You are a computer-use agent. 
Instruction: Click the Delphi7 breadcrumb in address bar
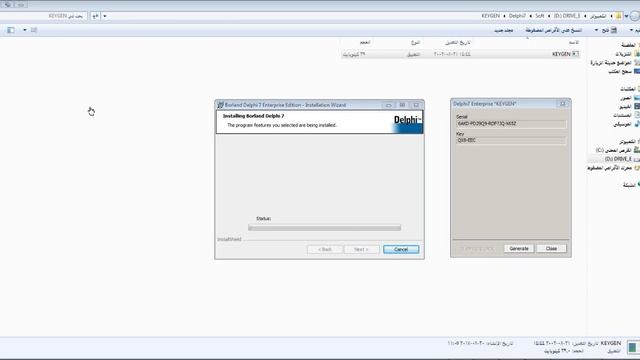point(517,16)
